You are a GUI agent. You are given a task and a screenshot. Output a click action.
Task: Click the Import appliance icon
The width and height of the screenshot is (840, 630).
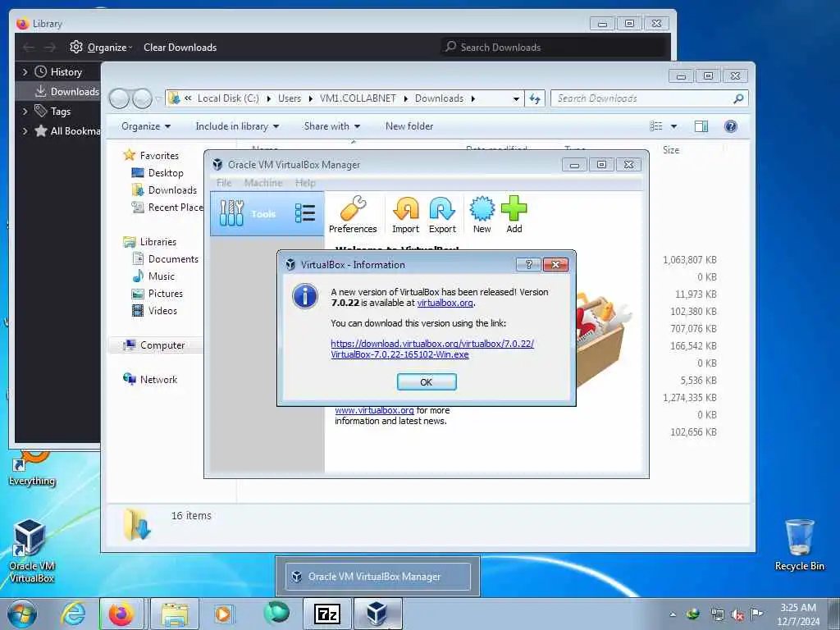(x=405, y=214)
